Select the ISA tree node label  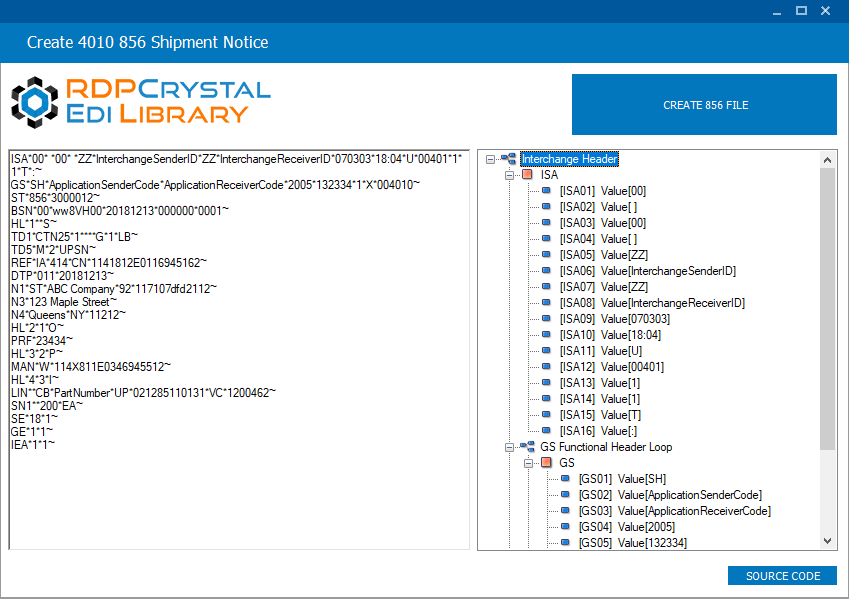click(549, 175)
